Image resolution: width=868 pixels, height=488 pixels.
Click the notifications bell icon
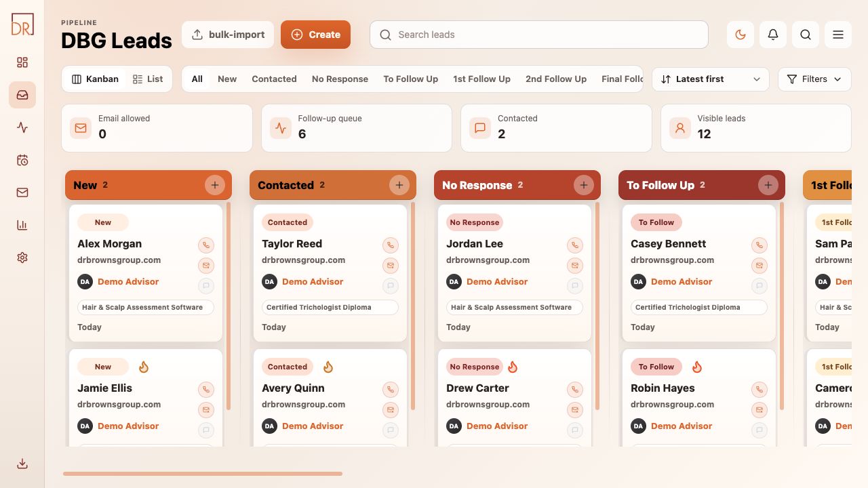pos(773,35)
